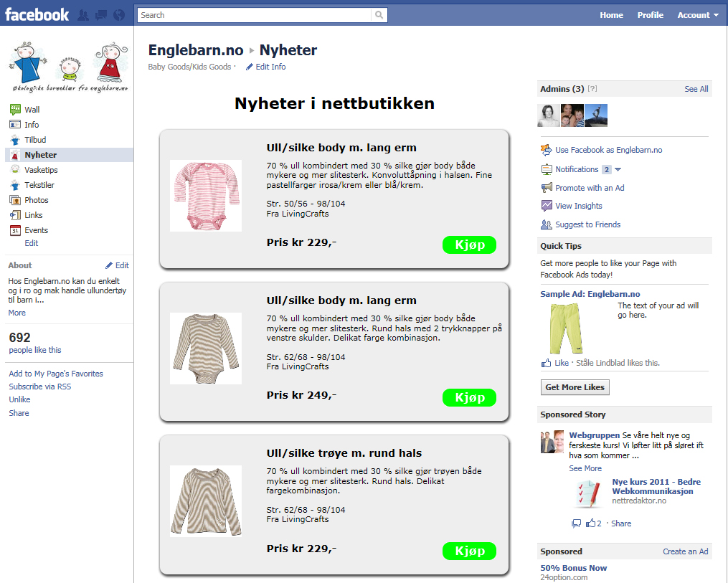Expand the Account dropdown menu
This screenshot has width=728, height=583.
pos(698,15)
